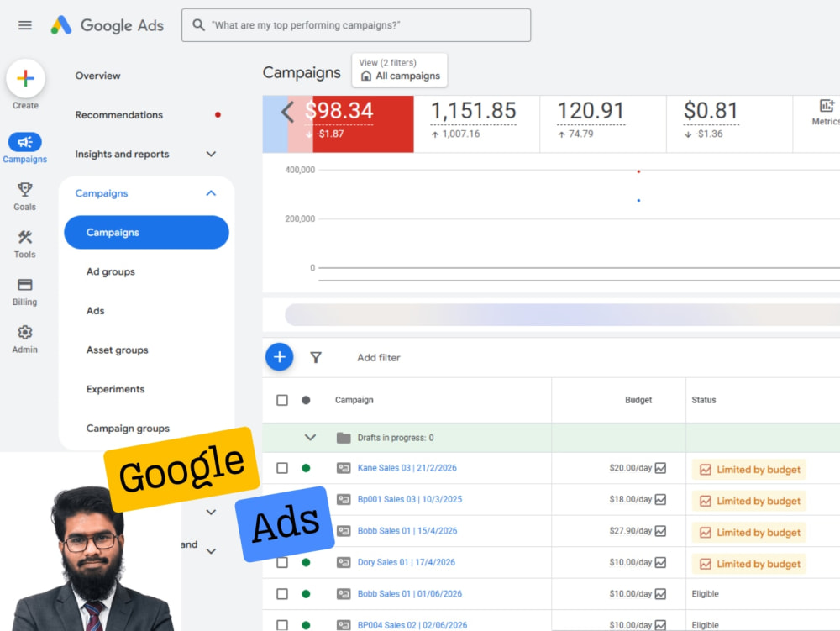Open Kane Sales 03 campaign link

click(407, 468)
